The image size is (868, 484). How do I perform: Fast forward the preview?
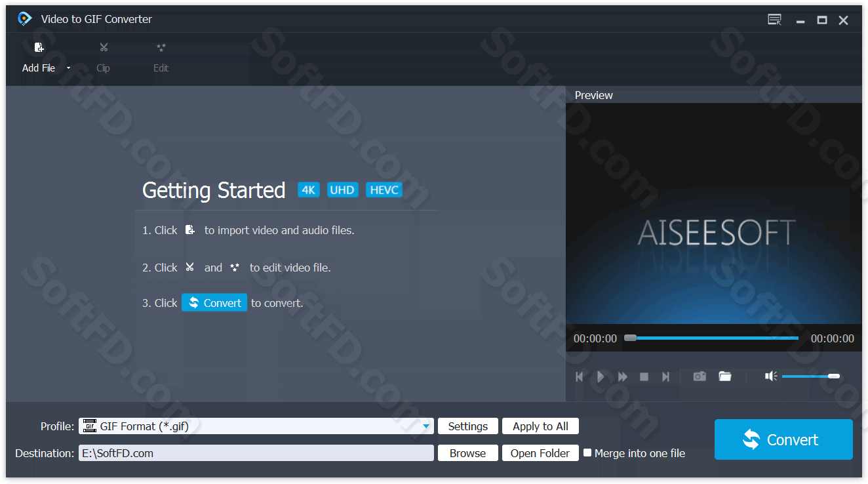[623, 376]
